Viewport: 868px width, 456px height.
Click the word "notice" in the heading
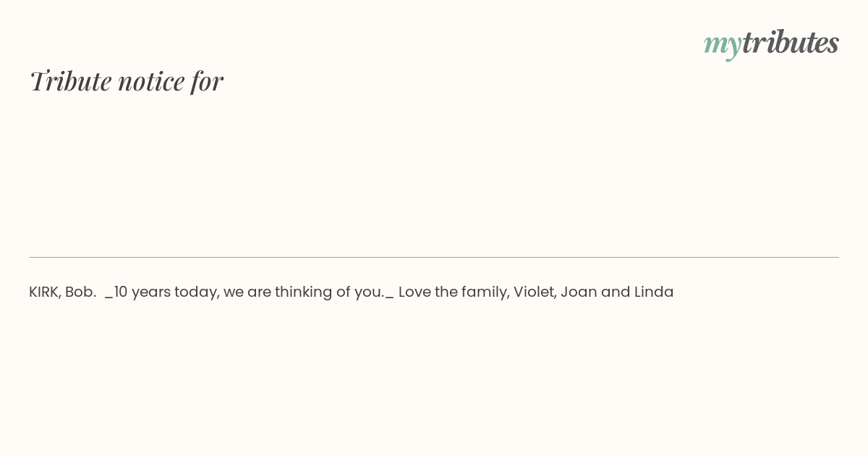(x=151, y=81)
